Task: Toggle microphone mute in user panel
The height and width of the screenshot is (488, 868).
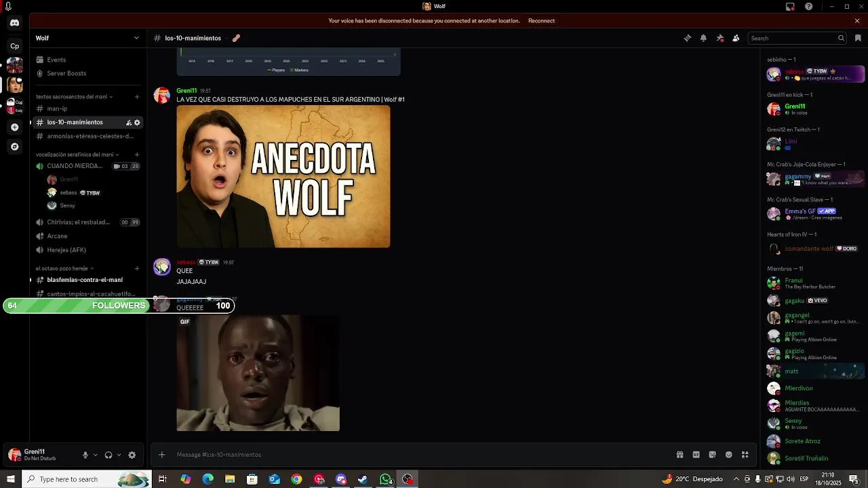Action: point(85,455)
